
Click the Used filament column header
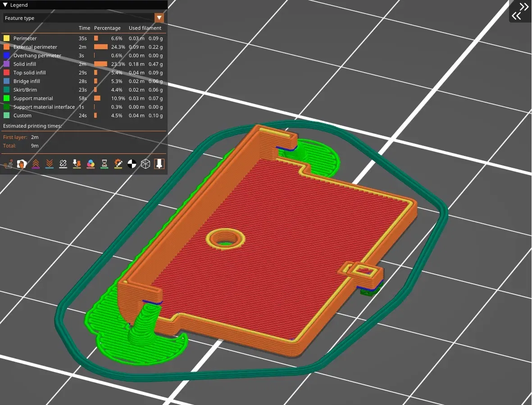tap(145, 28)
